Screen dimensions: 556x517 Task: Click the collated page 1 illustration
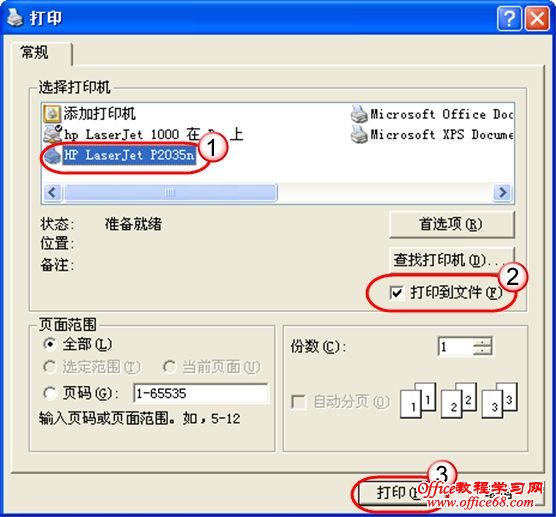click(x=418, y=400)
